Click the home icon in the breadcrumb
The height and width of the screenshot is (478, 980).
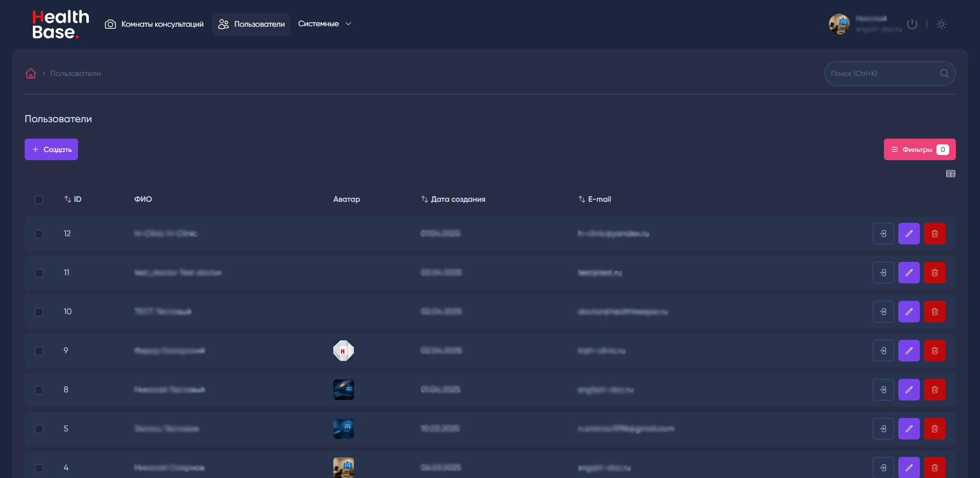click(31, 73)
